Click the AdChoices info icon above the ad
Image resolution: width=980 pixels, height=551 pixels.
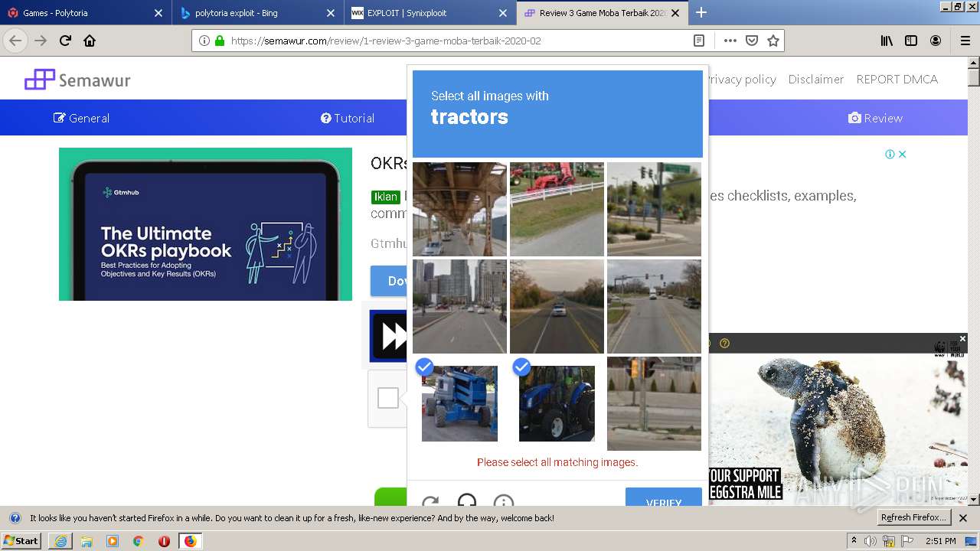[x=890, y=154]
